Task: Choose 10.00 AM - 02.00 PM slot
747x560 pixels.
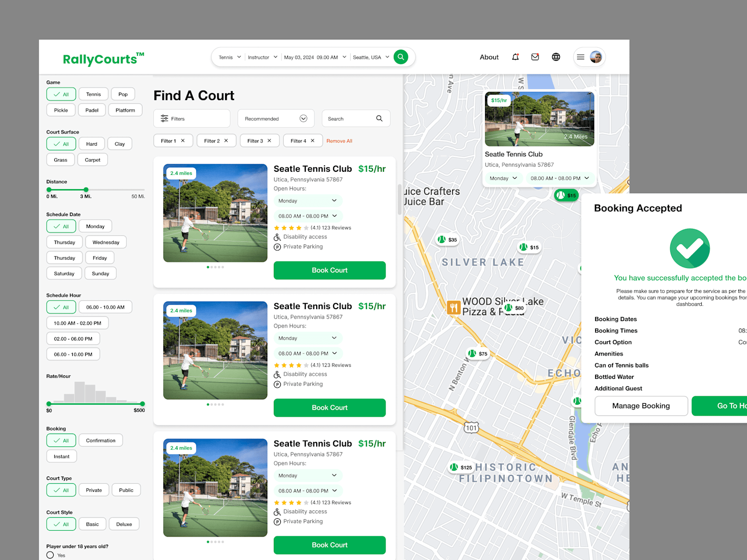Action: tap(77, 323)
